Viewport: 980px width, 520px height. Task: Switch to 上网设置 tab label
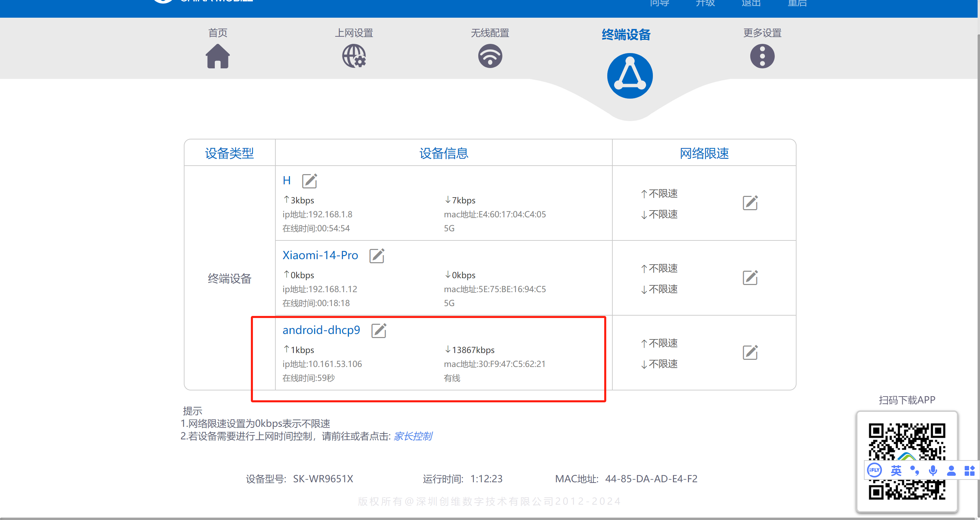(354, 33)
